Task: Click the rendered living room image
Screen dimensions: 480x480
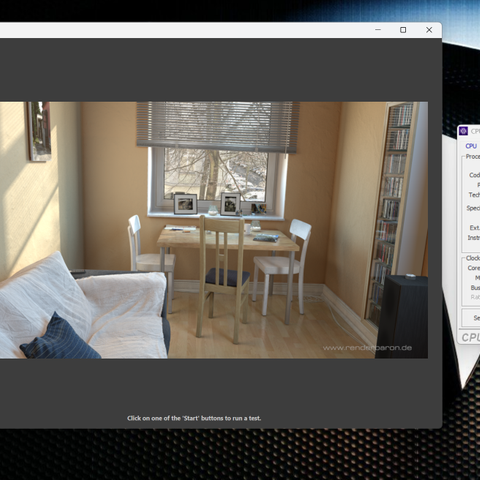Action: pyautogui.click(x=214, y=230)
